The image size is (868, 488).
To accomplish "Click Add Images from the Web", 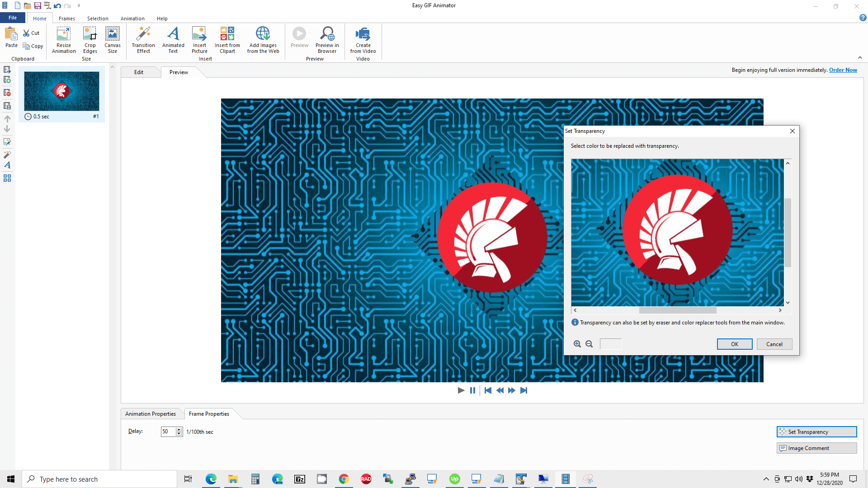I will (x=263, y=40).
